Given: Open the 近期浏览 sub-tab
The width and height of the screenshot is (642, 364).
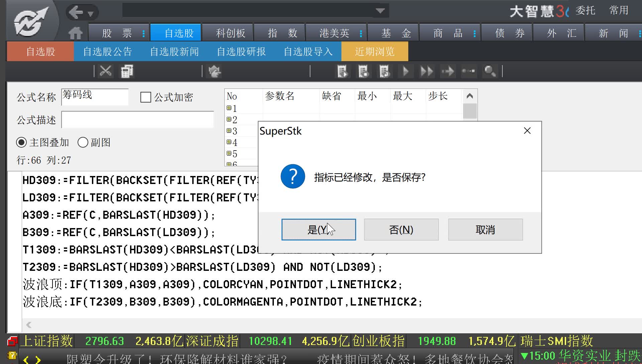Looking at the screenshot, I should click(375, 51).
